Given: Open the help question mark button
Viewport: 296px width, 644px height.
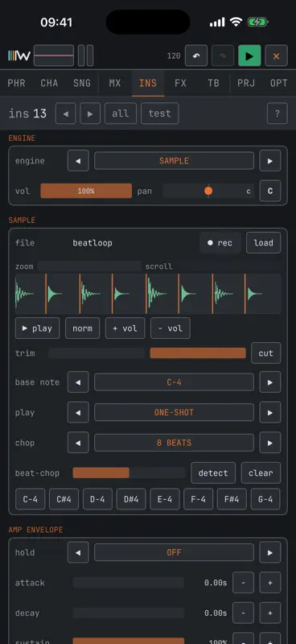Looking at the screenshot, I should 277,114.
